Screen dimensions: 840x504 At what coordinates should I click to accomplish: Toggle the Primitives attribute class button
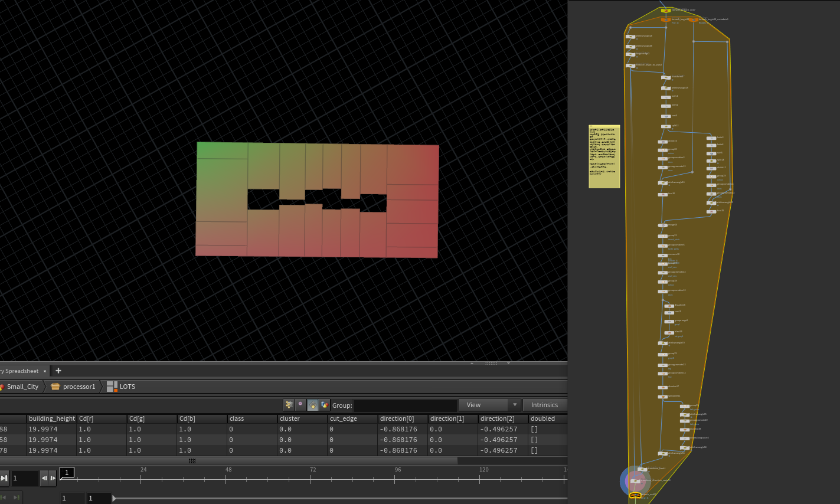pyautogui.click(x=313, y=405)
